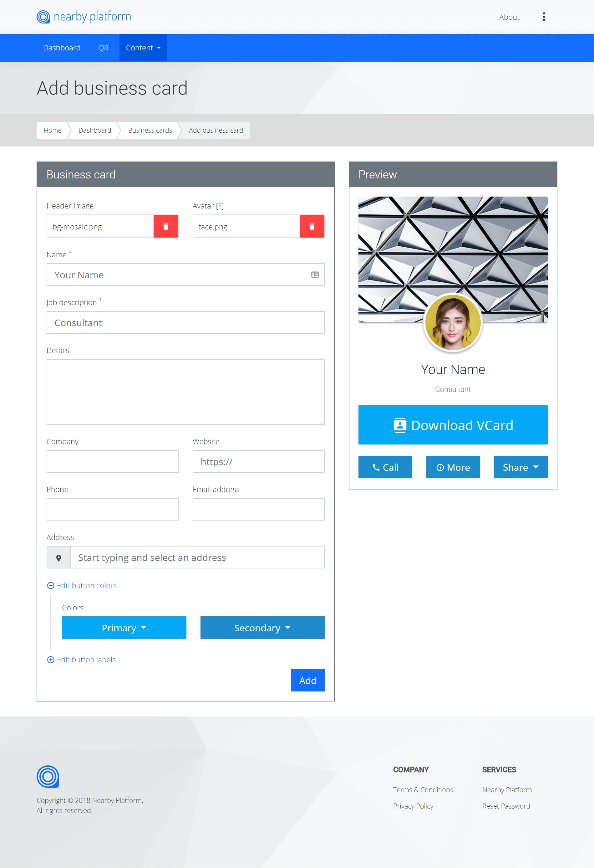Click the Add business card breadcrumb
The image size is (594, 868).
(216, 130)
